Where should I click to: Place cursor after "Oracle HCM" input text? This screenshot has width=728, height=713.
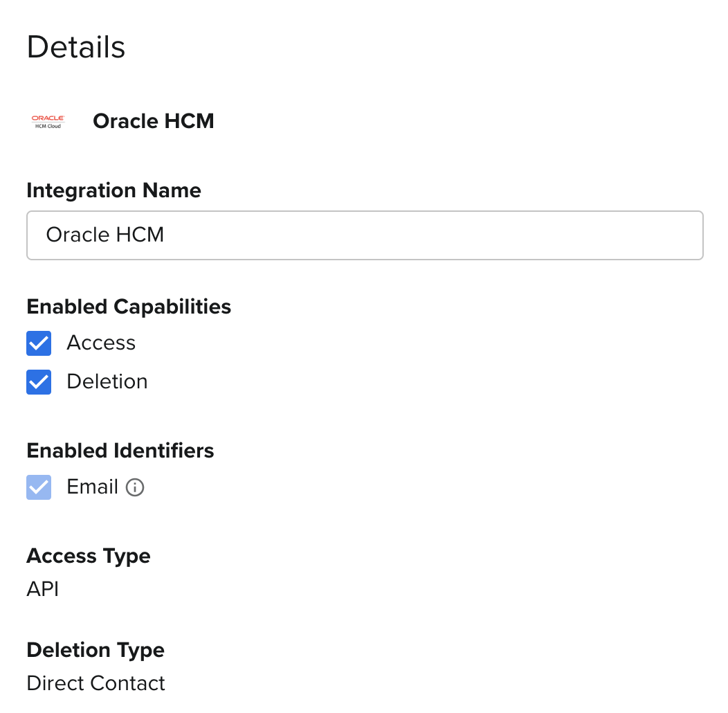[165, 235]
